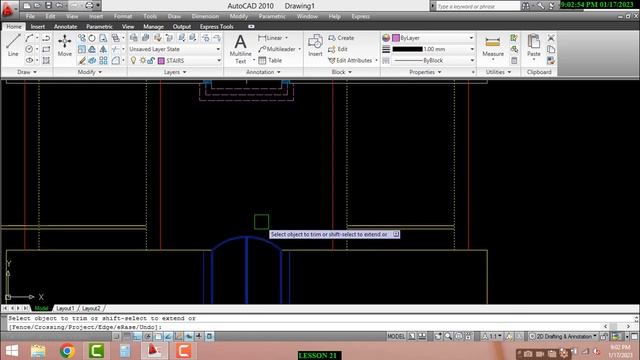The width and height of the screenshot is (640, 360).
Task: Click the Cut scissors icon in Clipboard panel
Action: point(551,38)
